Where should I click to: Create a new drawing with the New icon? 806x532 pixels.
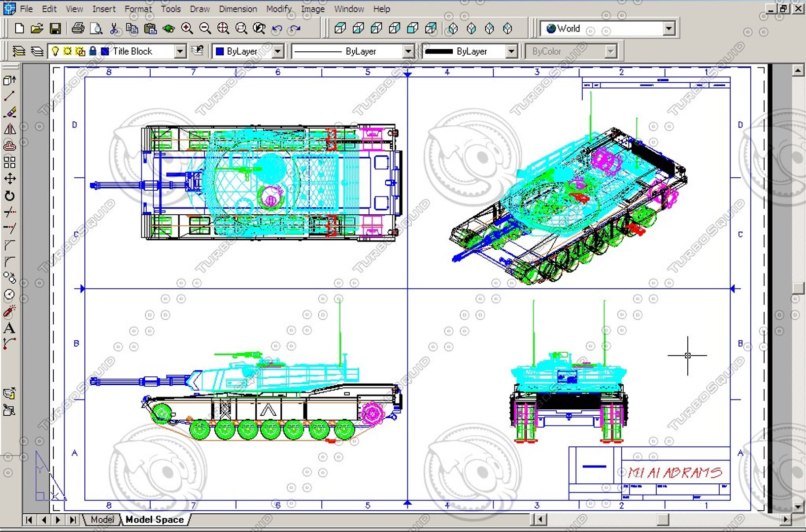[x=19, y=29]
